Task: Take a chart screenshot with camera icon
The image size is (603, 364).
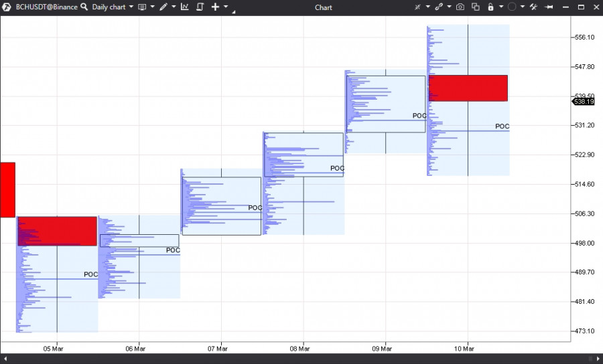Action: coord(460,7)
